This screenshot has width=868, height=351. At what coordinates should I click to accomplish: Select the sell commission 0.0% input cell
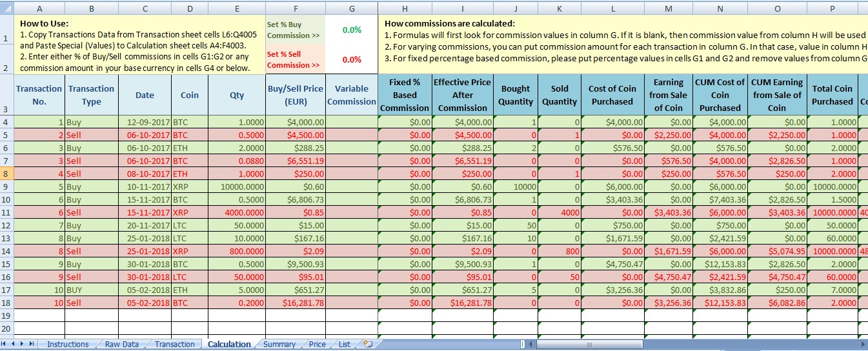coord(352,59)
